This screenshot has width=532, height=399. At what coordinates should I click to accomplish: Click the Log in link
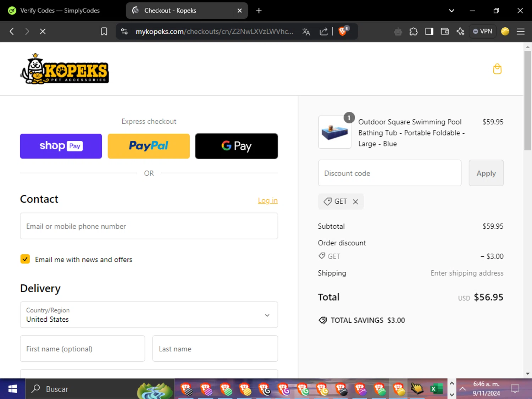click(268, 200)
